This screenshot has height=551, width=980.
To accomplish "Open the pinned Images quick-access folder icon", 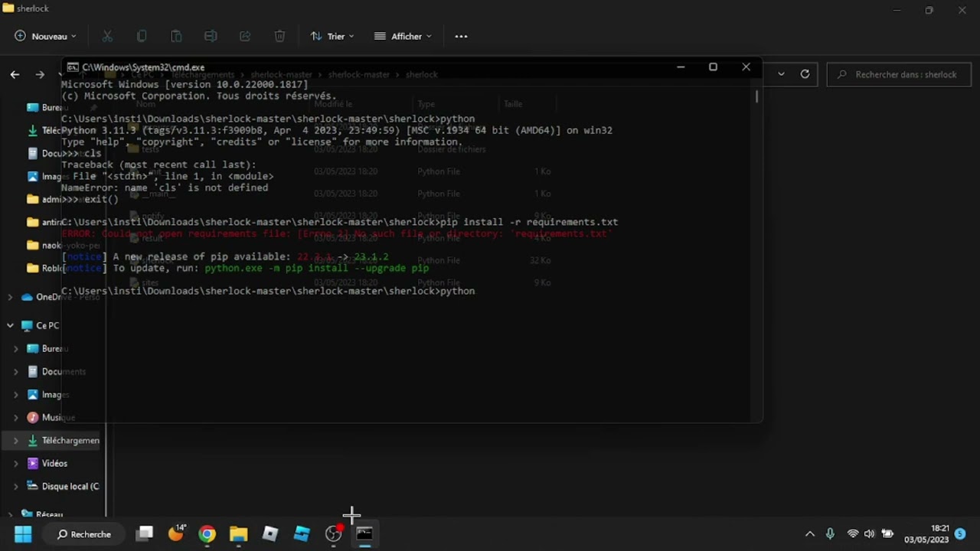I will point(32,176).
